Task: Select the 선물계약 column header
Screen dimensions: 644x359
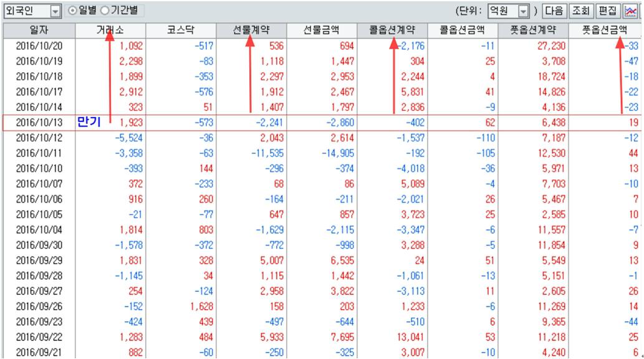Action: (x=251, y=30)
